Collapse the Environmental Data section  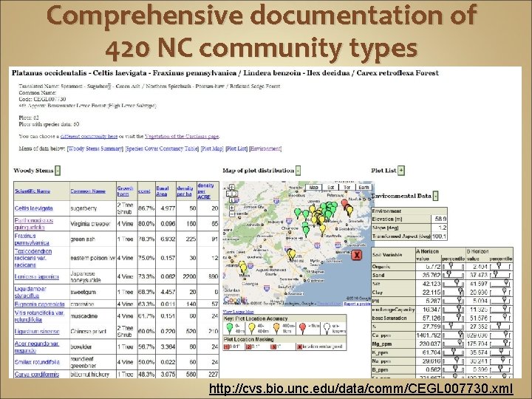click(436, 196)
